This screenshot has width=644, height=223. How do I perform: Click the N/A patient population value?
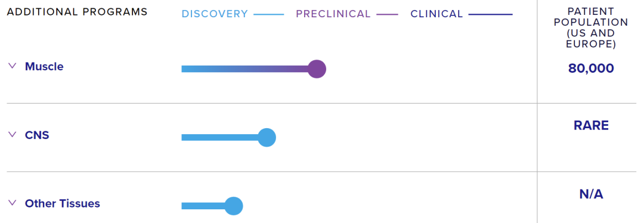(591, 194)
